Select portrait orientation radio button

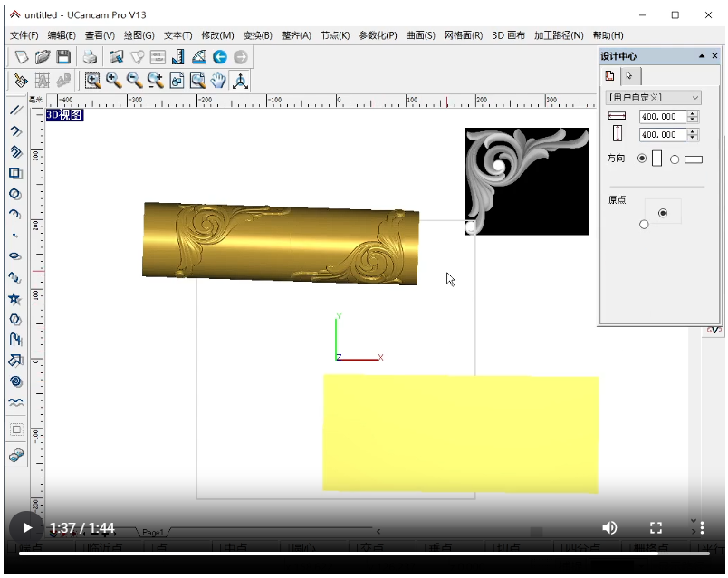[x=642, y=159]
